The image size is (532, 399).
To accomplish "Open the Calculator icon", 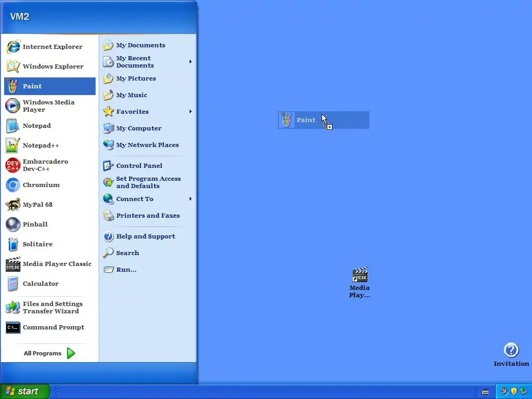I will coord(13,284).
